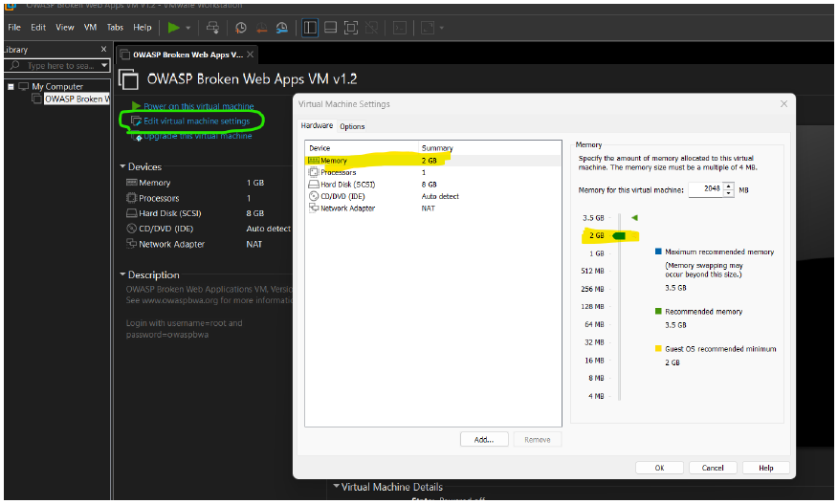
Task: Click CD/DVD icon in main Devices list
Action: pyautogui.click(x=131, y=229)
